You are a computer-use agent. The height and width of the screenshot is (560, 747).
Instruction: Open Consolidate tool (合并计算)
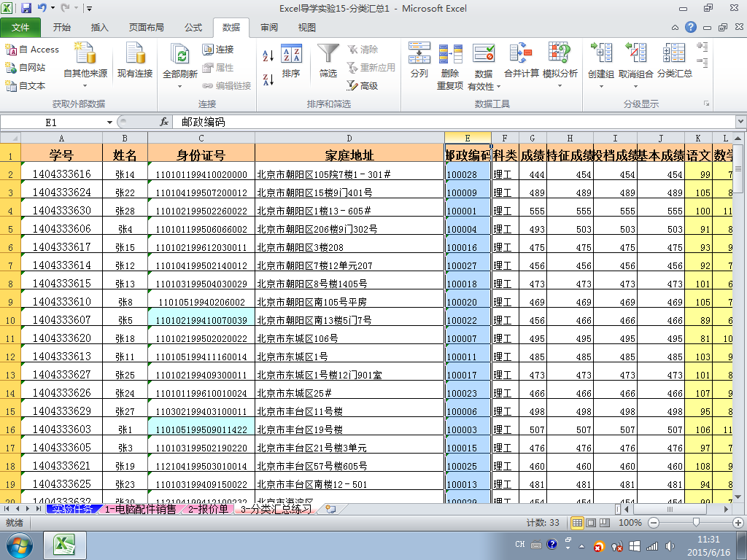point(521,60)
